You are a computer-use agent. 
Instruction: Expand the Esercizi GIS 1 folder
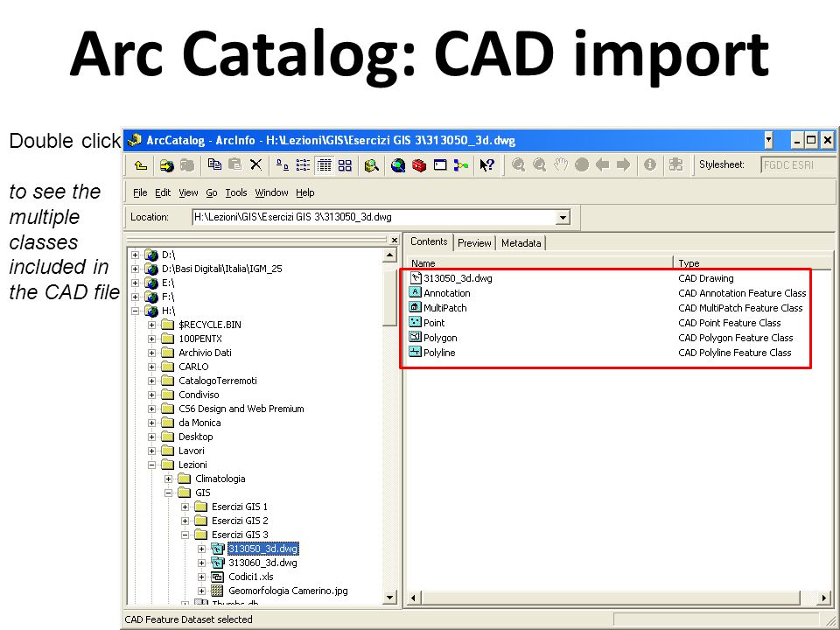click(185, 507)
